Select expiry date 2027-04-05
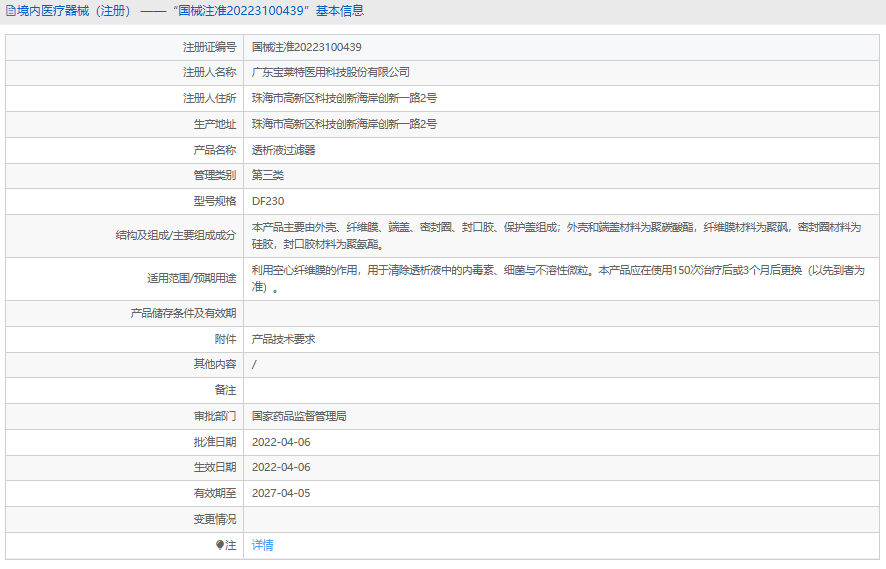Screen dimensions: 886x569 click(281, 493)
